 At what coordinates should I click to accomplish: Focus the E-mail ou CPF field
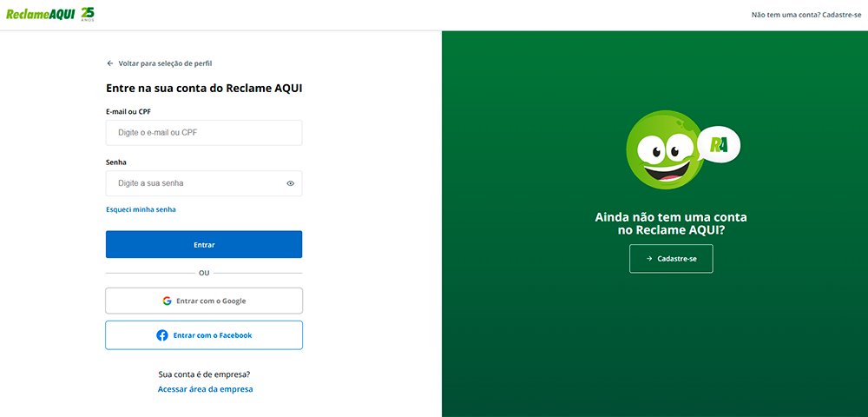coord(204,133)
